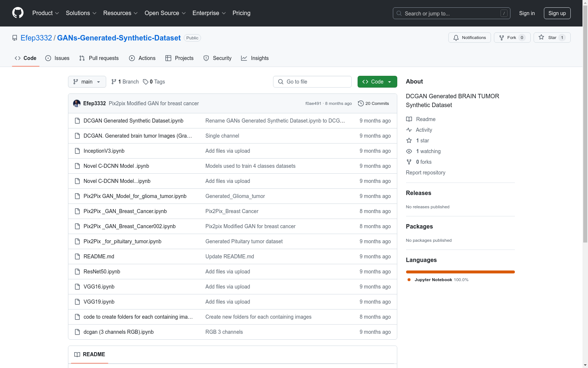Click the Report repository link

tap(426, 173)
